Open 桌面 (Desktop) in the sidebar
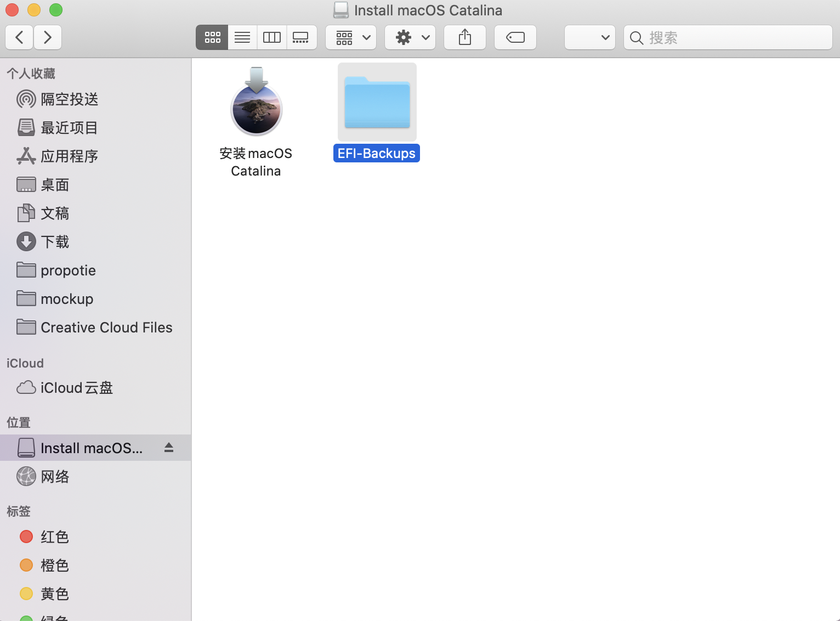 pyautogui.click(x=96, y=185)
